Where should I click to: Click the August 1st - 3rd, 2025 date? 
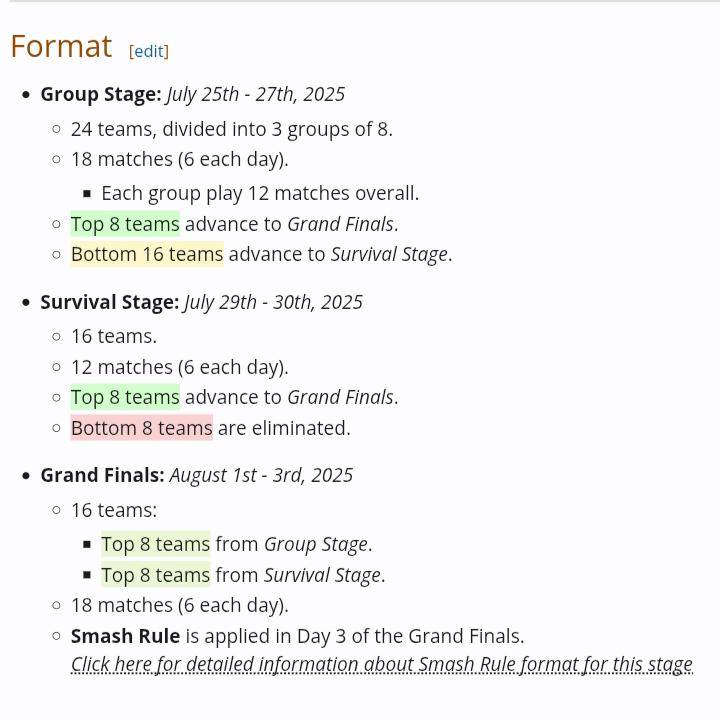pyautogui.click(x=261, y=475)
